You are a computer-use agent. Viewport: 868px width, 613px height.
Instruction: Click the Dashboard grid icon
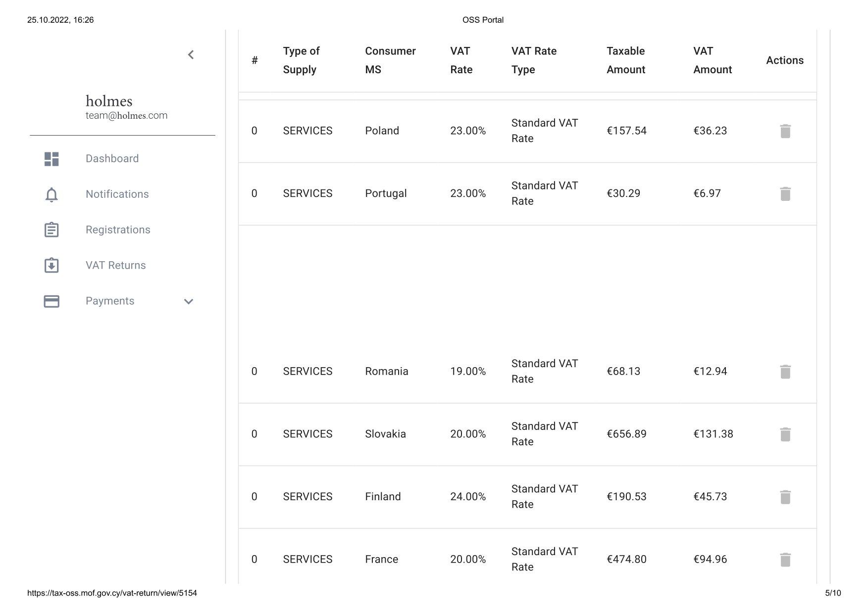pyautogui.click(x=51, y=159)
